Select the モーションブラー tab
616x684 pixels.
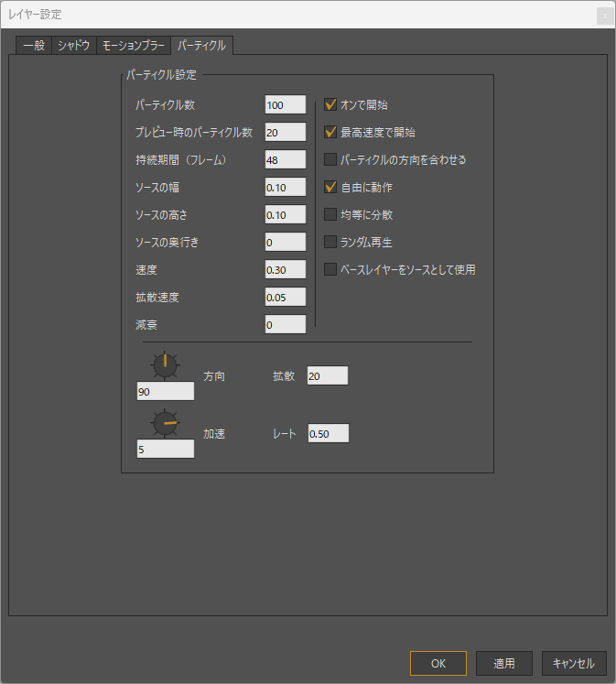tap(133, 45)
